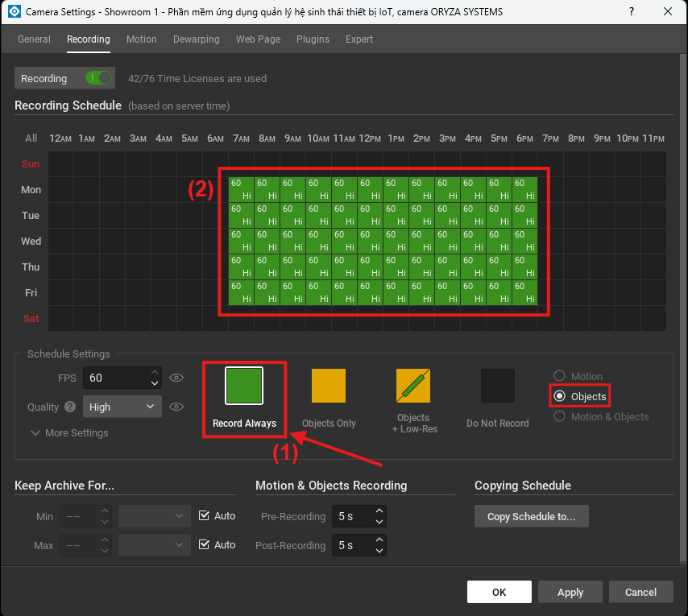Click the Wednesday 12PM schedule cell
The height and width of the screenshot is (616, 688).
370,241
